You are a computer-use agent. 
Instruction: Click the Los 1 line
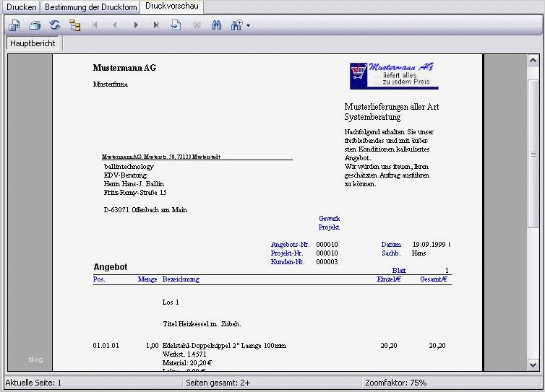[171, 302]
